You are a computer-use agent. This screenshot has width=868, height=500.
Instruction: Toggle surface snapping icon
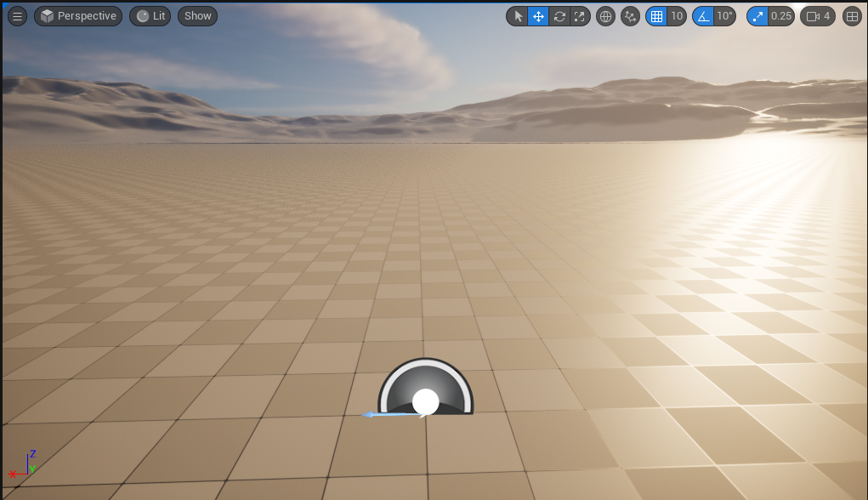630,17
